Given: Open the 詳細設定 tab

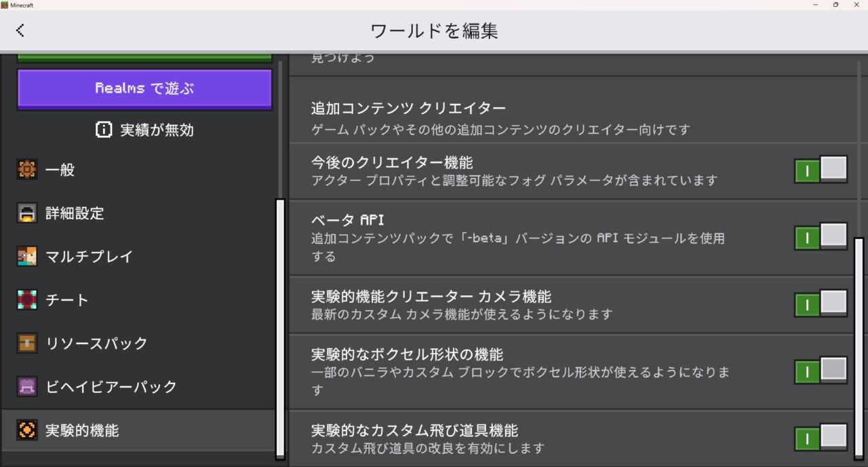Looking at the screenshot, I should pos(138,213).
